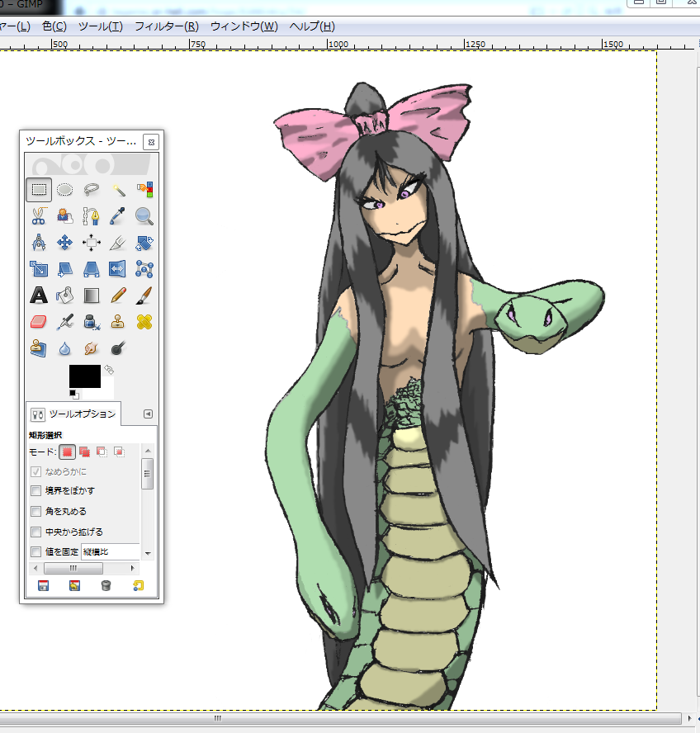The width and height of the screenshot is (700, 733).
Task: Select the Fuzzy Select magic wand tool
Action: 118,190
